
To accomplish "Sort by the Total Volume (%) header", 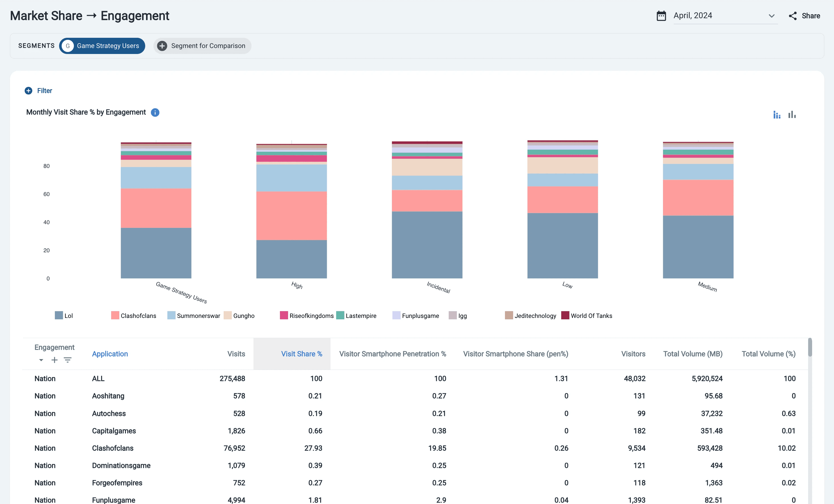I will [769, 354].
